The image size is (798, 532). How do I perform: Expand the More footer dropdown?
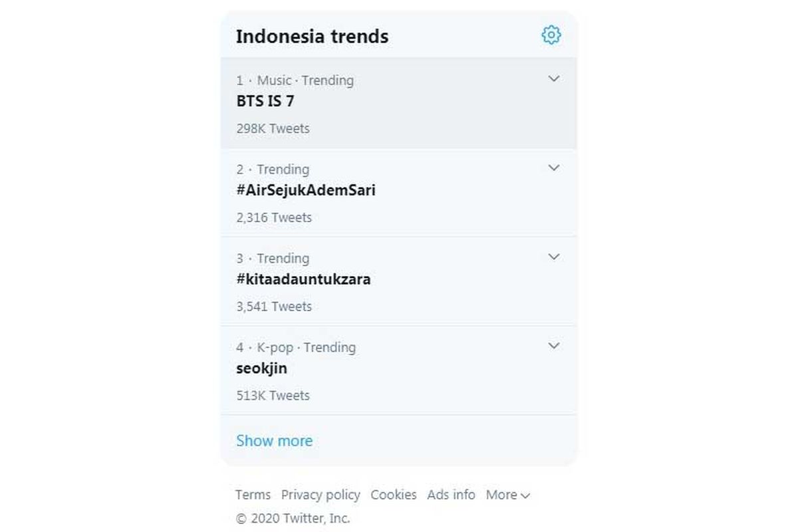pyautogui.click(x=508, y=495)
